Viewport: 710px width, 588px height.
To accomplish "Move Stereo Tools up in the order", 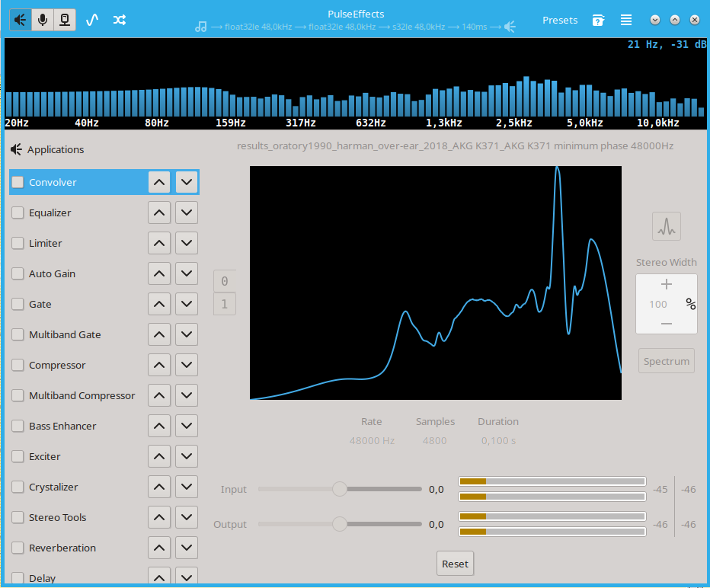I will point(159,517).
